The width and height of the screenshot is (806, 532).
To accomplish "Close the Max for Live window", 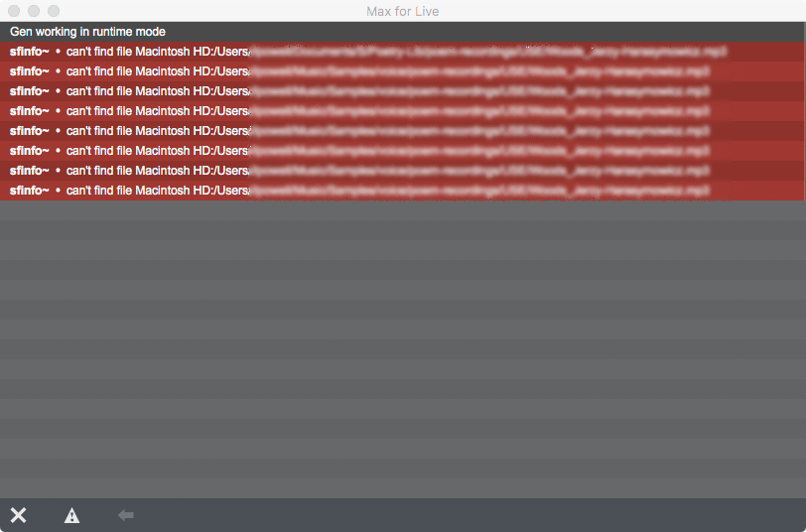I will coord(14,11).
